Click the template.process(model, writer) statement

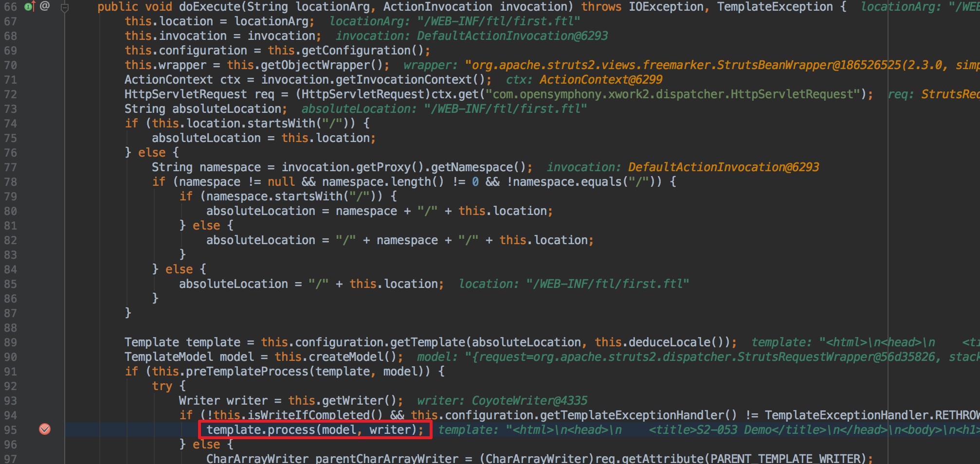tap(315, 430)
